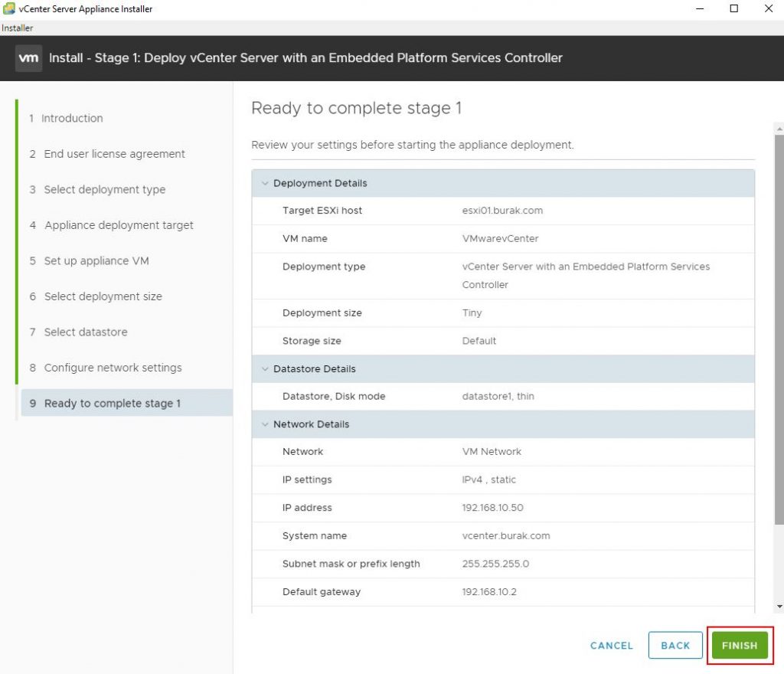Open the Installer menu
The width and height of the screenshot is (784, 674).
pyautogui.click(x=17, y=28)
